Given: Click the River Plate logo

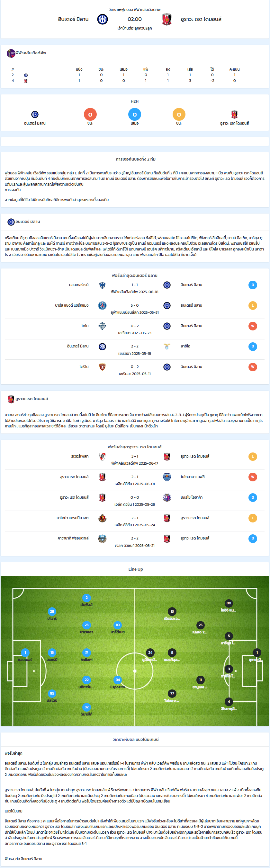Looking at the screenshot, I should (102, 457).
